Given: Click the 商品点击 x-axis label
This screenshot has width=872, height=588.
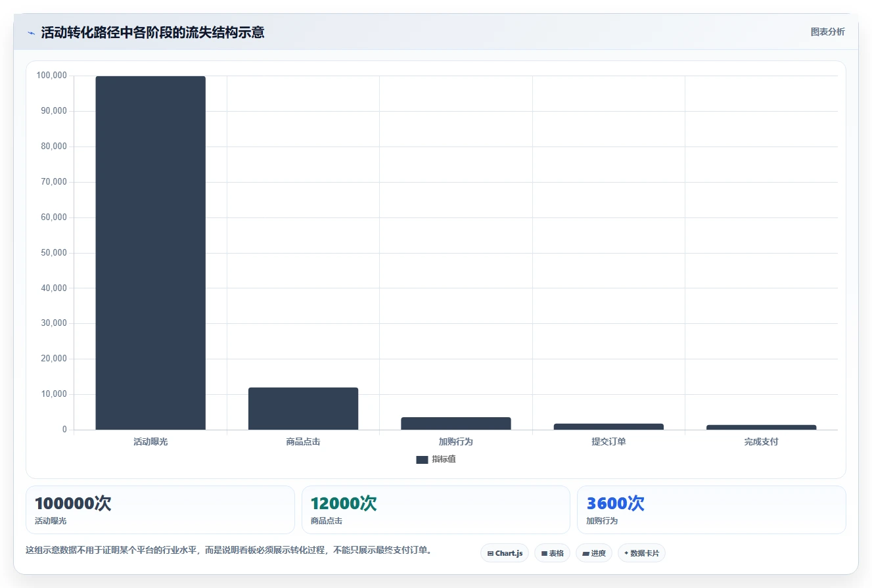Looking at the screenshot, I should tap(303, 442).
